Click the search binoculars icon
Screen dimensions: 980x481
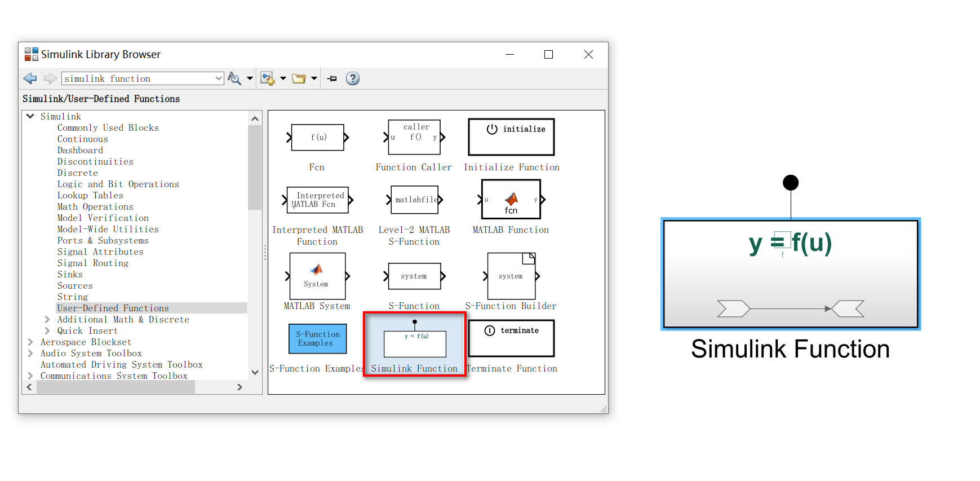[x=234, y=78]
